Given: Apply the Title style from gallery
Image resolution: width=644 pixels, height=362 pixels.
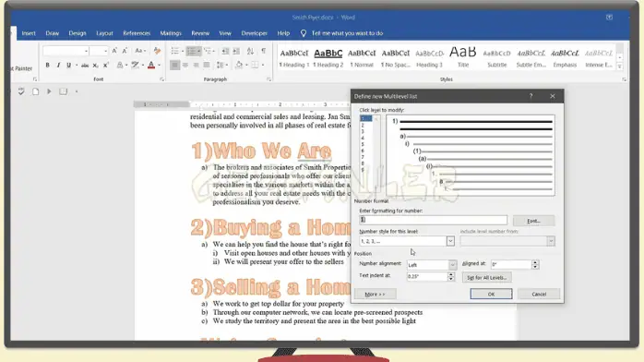Looking at the screenshot, I should [463, 57].
